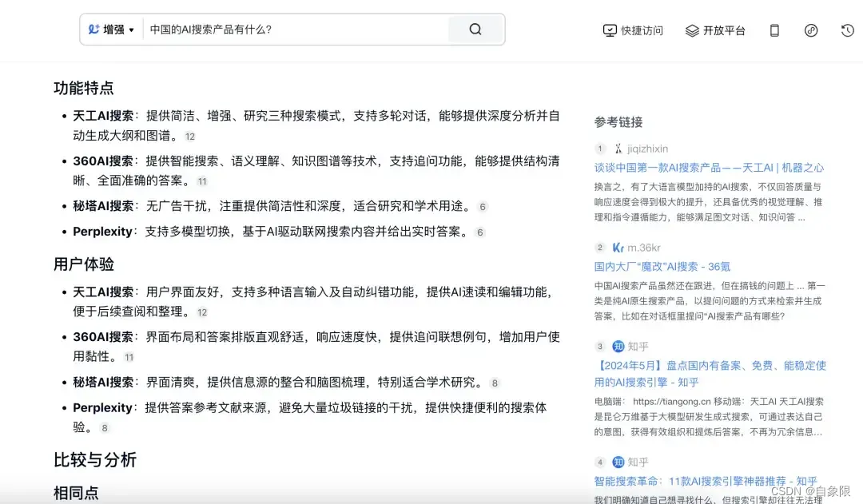Click 天工AI搜索 under 用户体验
This screenshot has height=504, width=863.
pos(103,292)
